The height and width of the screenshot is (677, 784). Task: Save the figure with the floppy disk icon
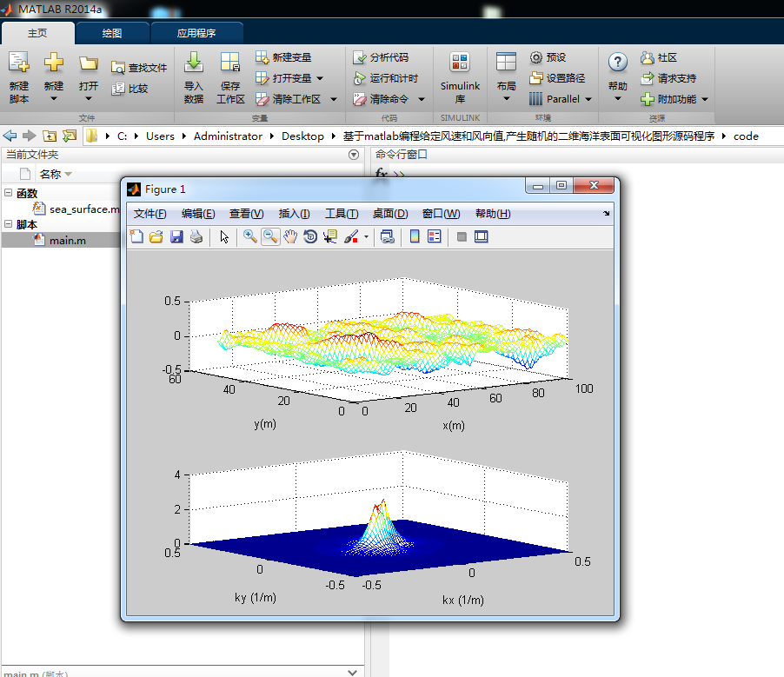click(x=176, y=236)
